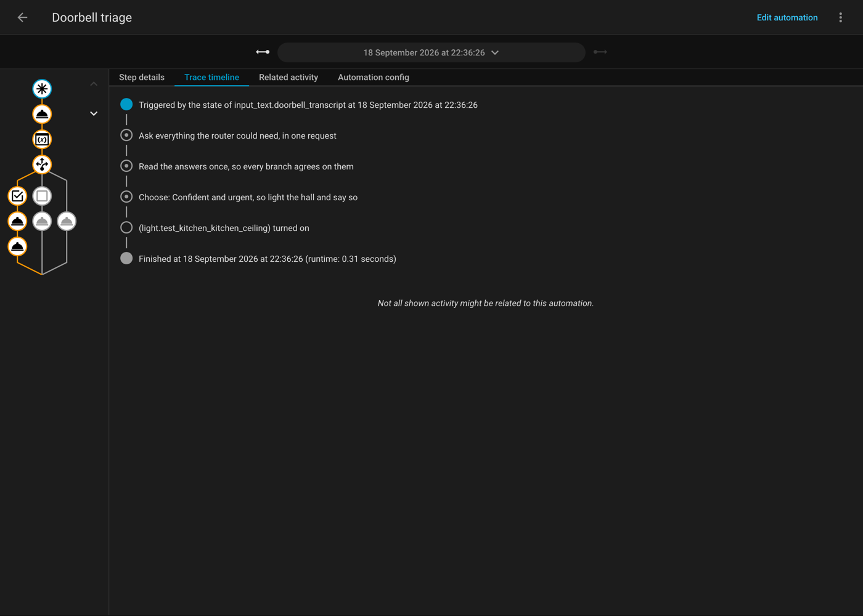Click the text Triggered by the state of input_text.doorbell_transcript
Screen dimensions: 863x616
(x=308, y=105)
